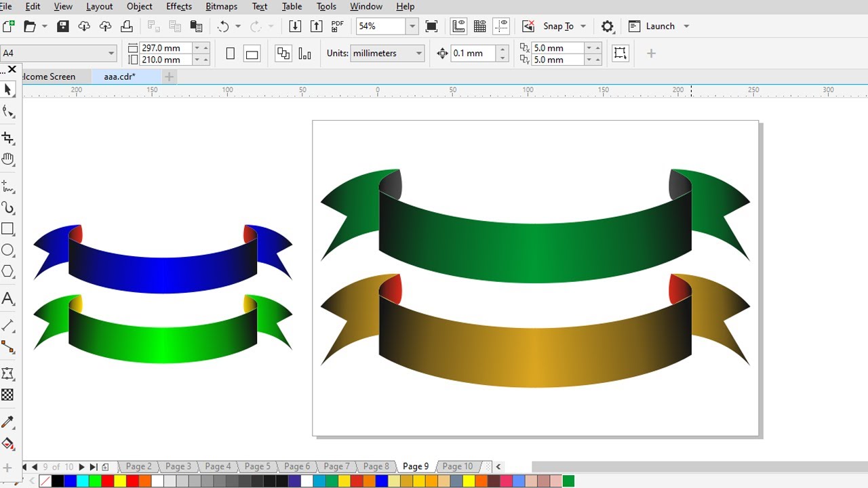This screenshot has height=488, width=868.
Task: Save the document with floppy icon
Action: 62,26
